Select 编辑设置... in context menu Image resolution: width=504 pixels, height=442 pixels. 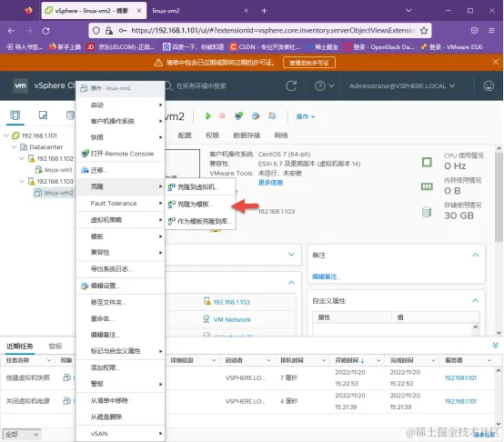click(x=120, y=286)
